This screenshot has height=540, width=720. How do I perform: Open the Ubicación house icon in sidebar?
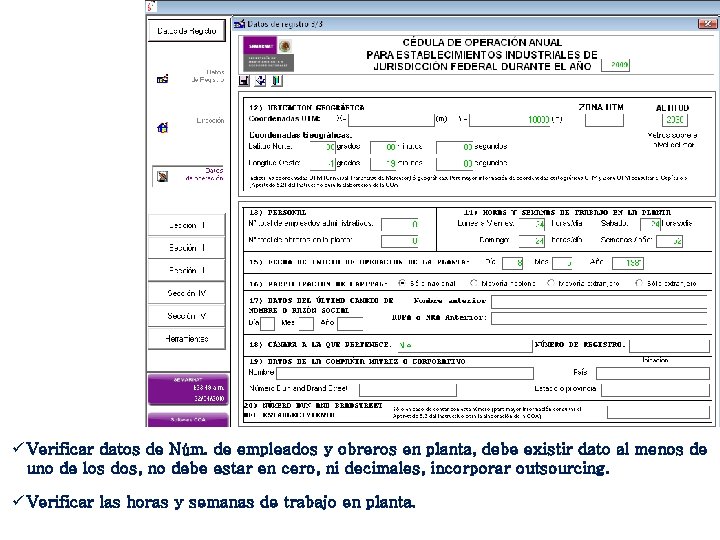163,128
